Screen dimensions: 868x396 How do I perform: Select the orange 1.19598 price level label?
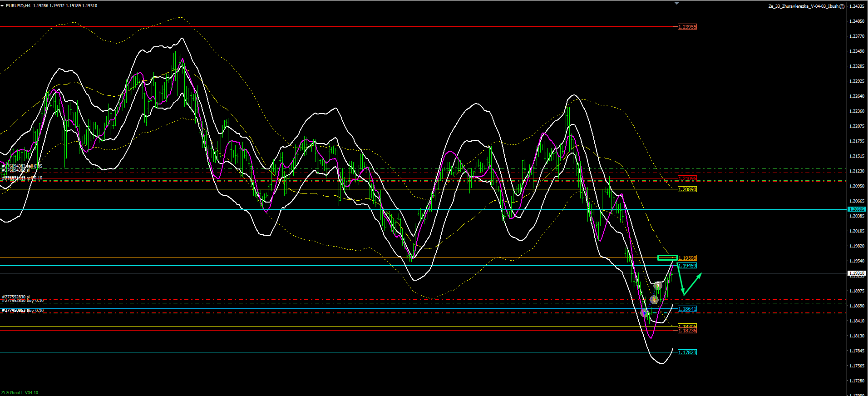687,258
